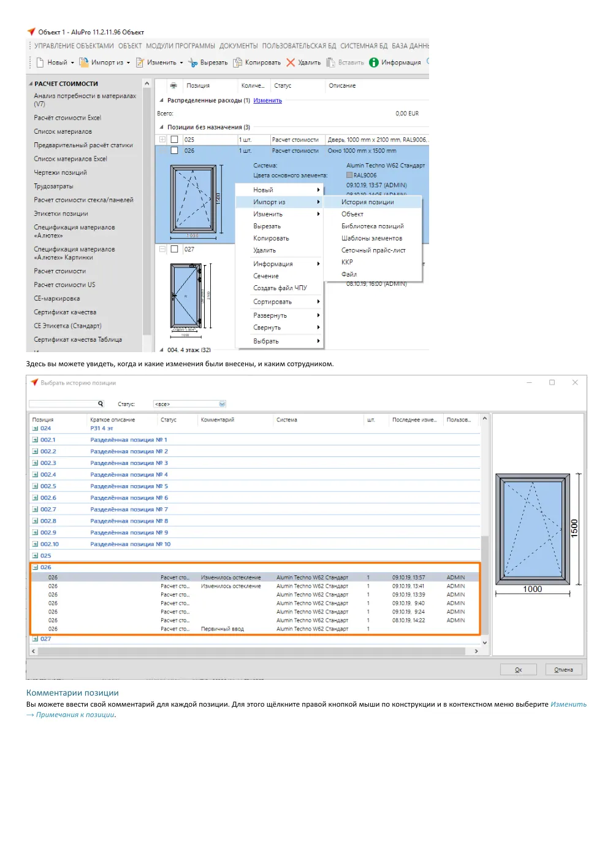Screen dimensions: 613x868
Task: Click RAL9006 color swatch
Action: pos(349,175)
